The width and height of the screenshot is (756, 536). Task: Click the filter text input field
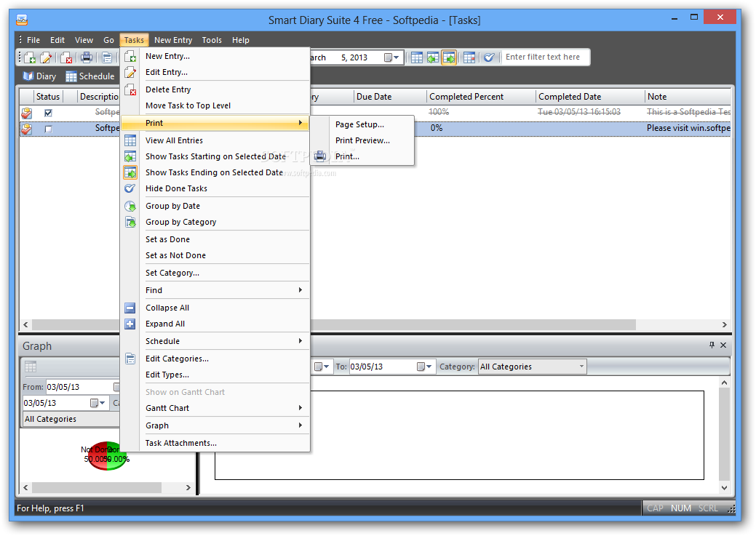[545, 57]
